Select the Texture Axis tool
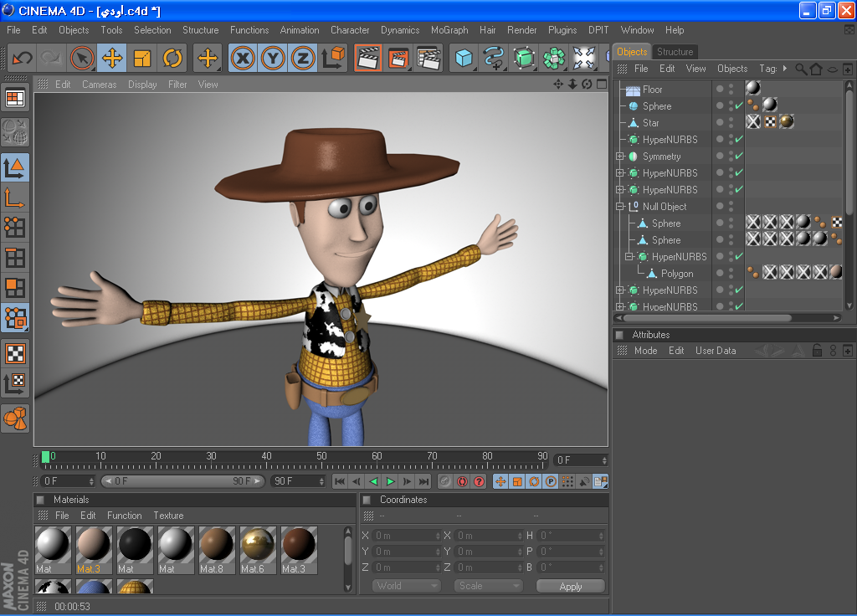The width and height of the screenshot is (857, 616). click(x=15, y=383)
